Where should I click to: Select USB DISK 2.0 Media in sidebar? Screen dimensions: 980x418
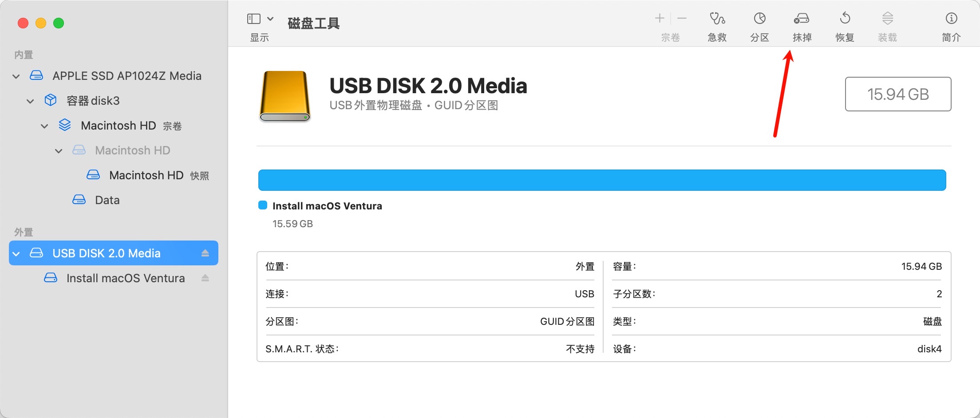tap(114, 253)
